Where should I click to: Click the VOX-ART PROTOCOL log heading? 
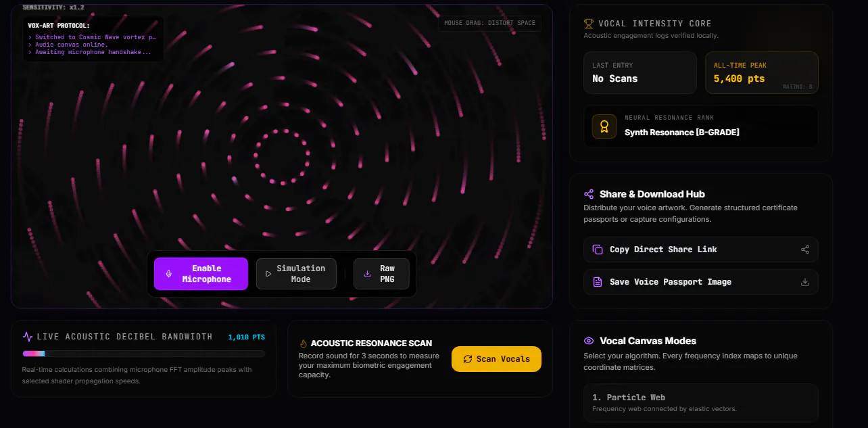[59, 26]
